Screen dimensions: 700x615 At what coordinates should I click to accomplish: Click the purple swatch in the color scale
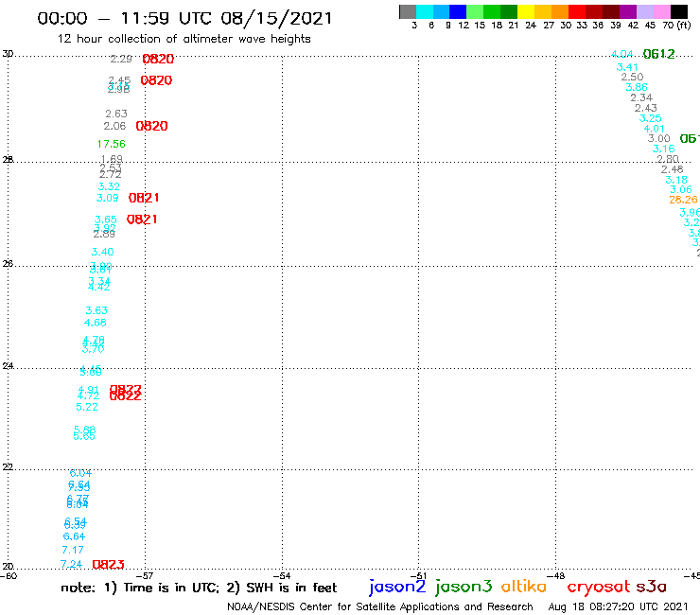(628, 11)
